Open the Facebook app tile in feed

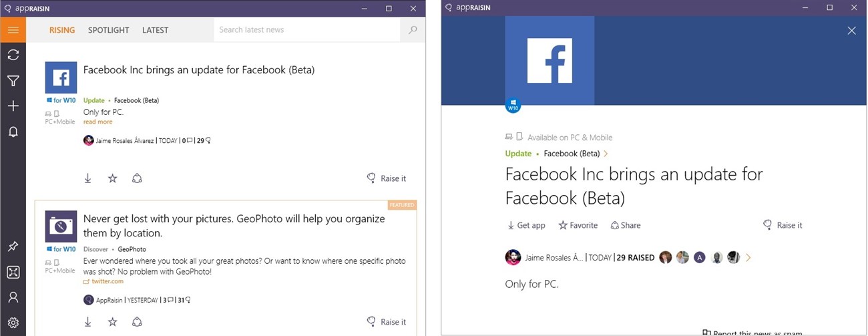click(x=61, y=77)
